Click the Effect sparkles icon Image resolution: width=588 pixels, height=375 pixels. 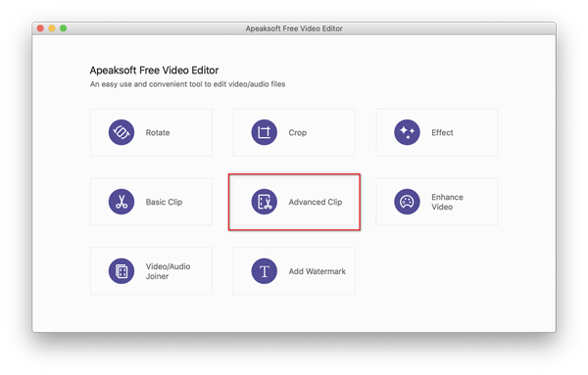(407, 132)
